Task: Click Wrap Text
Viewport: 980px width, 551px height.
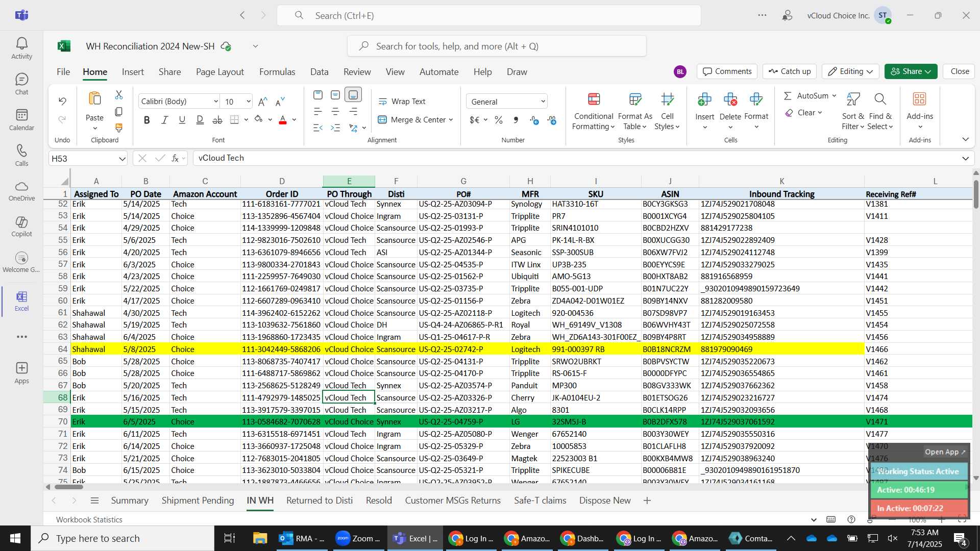Action: coord(402,102)
